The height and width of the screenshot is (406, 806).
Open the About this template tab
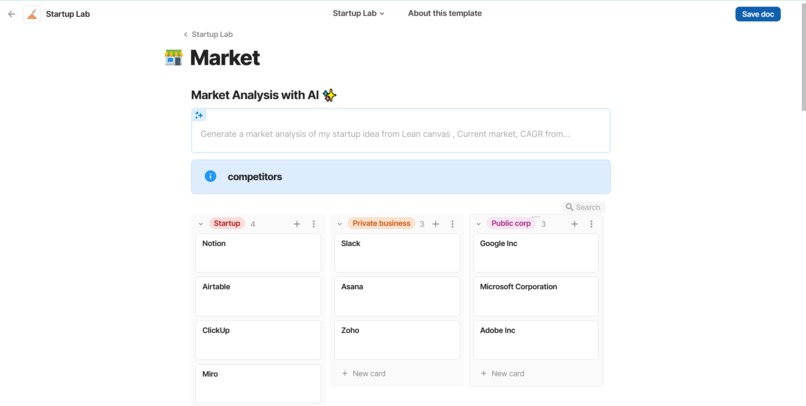445,13
